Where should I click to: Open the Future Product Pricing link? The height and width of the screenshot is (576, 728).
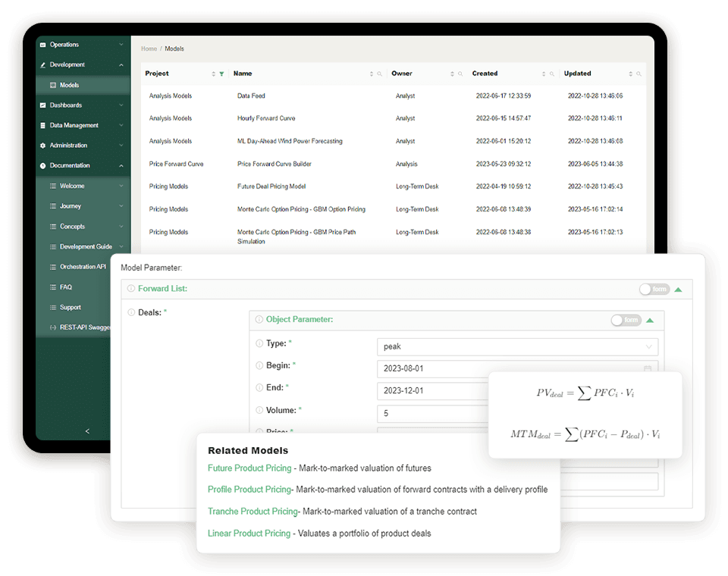click(249, 468)
